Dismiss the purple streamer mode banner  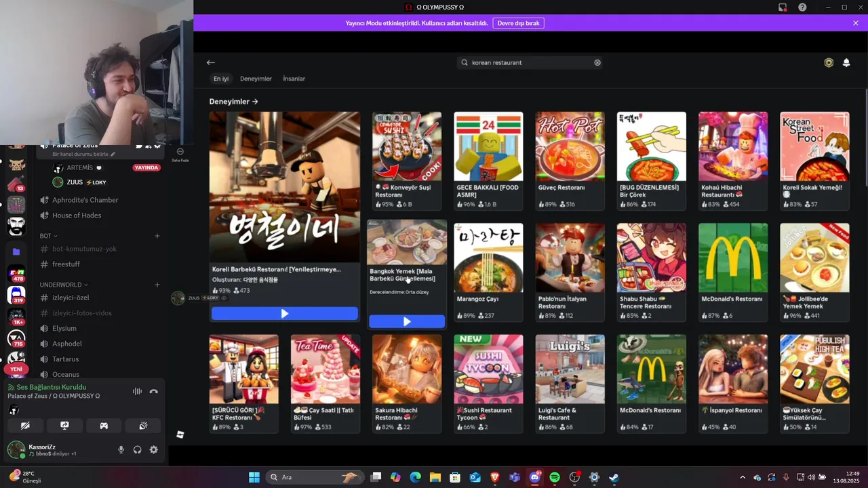[x=856, y=23]
